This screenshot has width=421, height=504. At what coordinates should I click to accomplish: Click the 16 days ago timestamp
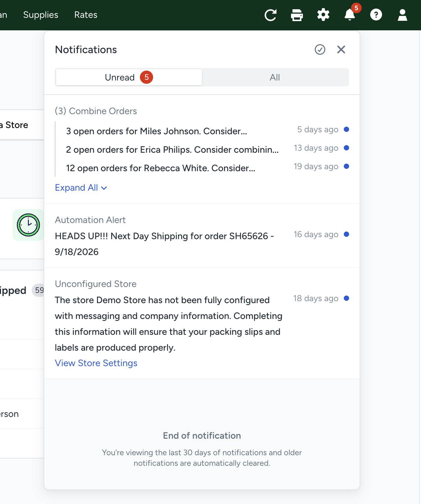pos(316,235)
